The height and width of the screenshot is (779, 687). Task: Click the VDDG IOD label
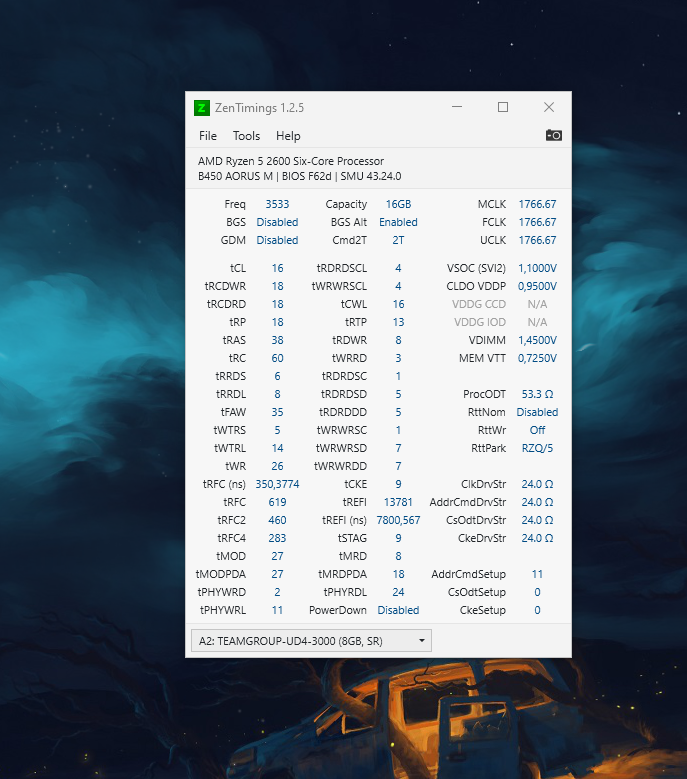coord(479,322)
